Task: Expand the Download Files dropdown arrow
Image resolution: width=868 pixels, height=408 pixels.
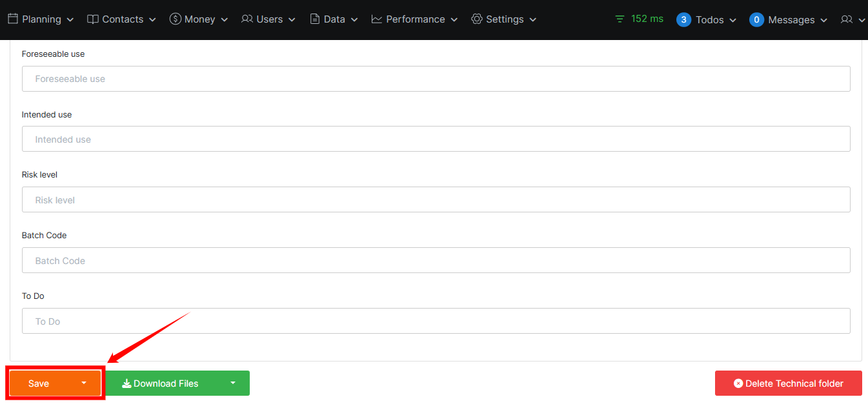Action: tap(233, 383)
